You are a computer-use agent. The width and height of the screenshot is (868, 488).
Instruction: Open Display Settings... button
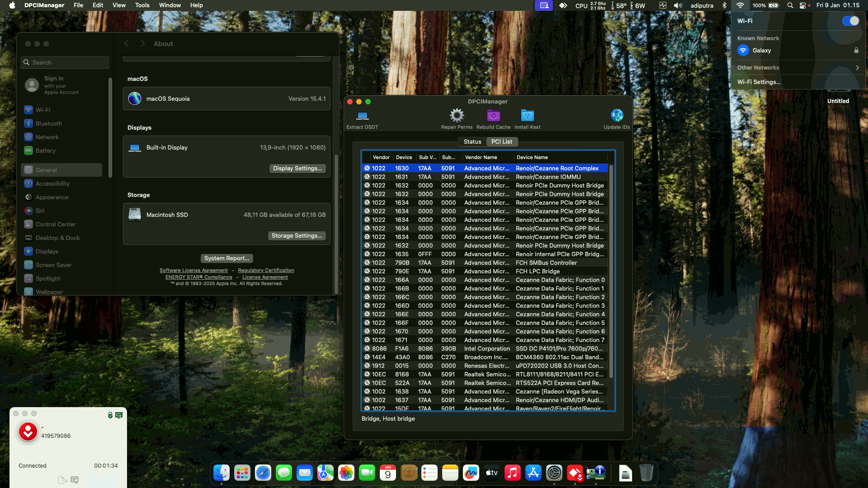point(297,169)
